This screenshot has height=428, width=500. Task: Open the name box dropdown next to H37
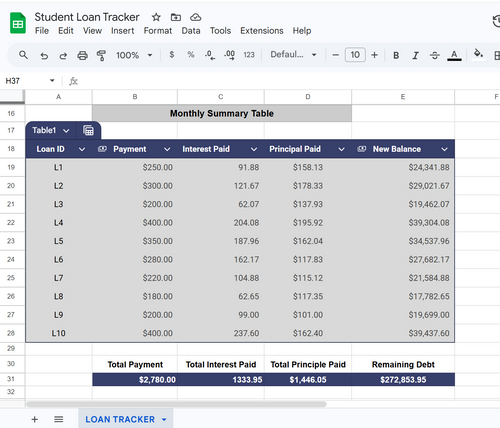click(52, 81)
